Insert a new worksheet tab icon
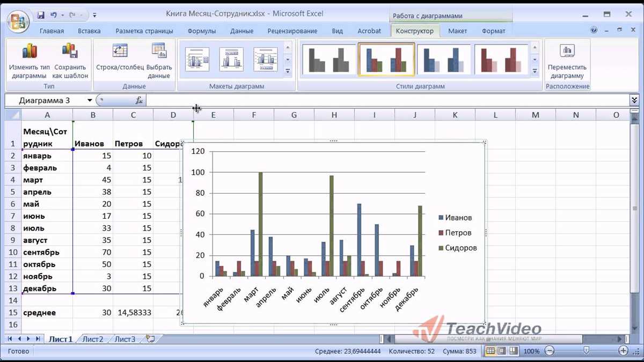Image resolution: width=644 pixels, height=362 pixels. pyautogui.click(x=151, y=339)
